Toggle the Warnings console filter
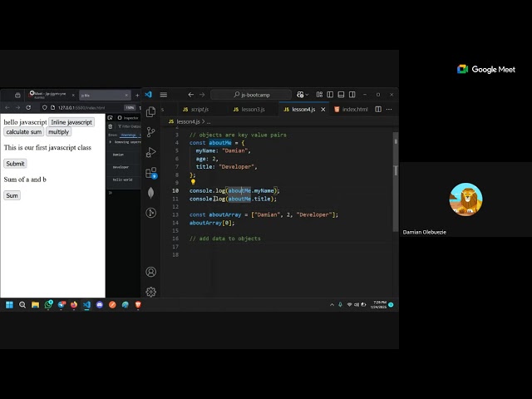Screen dimensions: 532x399 [128, 135]
